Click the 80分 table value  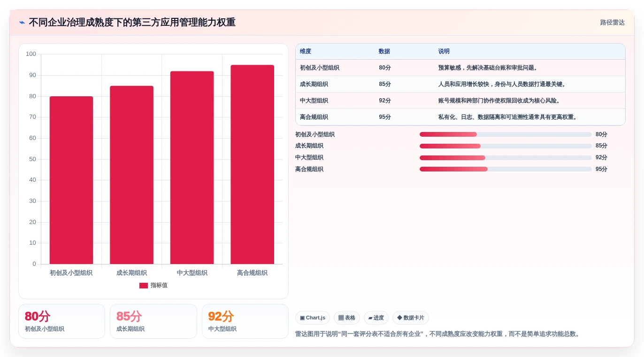[385, 68]
